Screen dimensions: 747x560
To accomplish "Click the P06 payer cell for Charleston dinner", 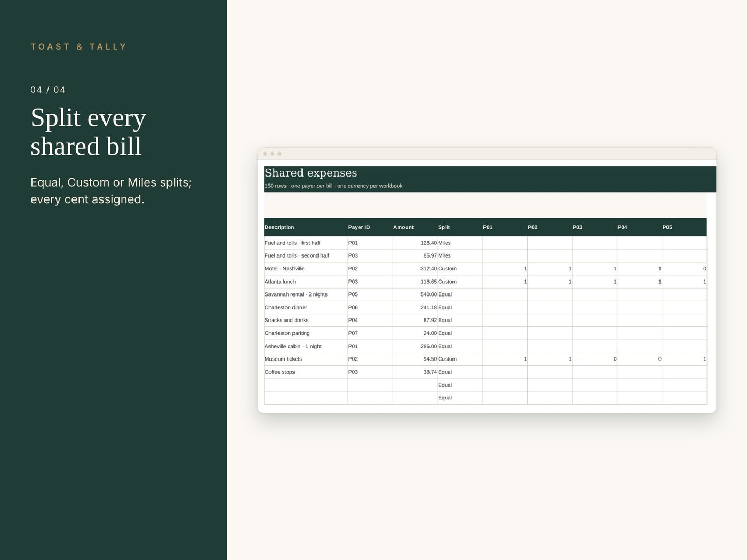I will 370,308.
